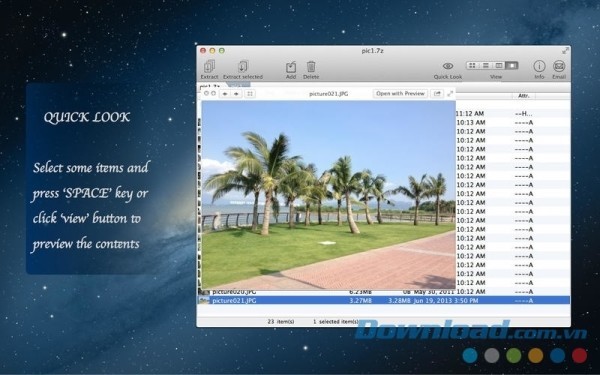Click Jun 19, 2013 3:50 PM date
Viewport: 600px width, 375px height.
coord(446,300)
